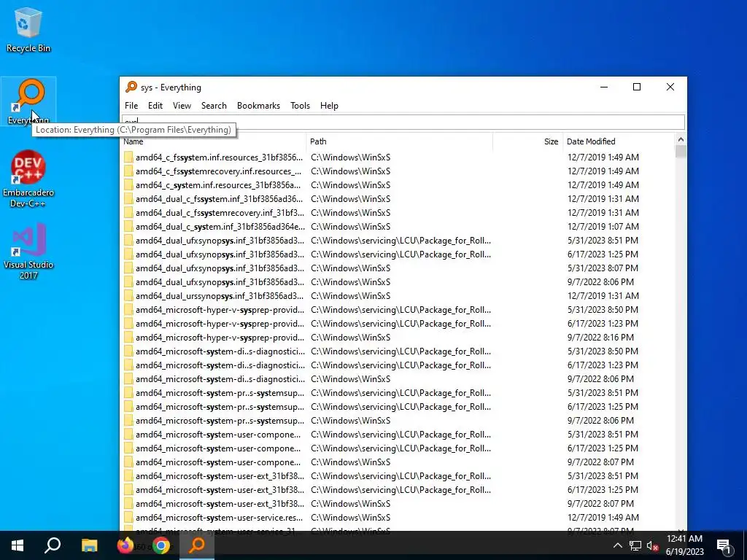
Task: Open File Explorer from the taskbar
Action: [89, 545]
